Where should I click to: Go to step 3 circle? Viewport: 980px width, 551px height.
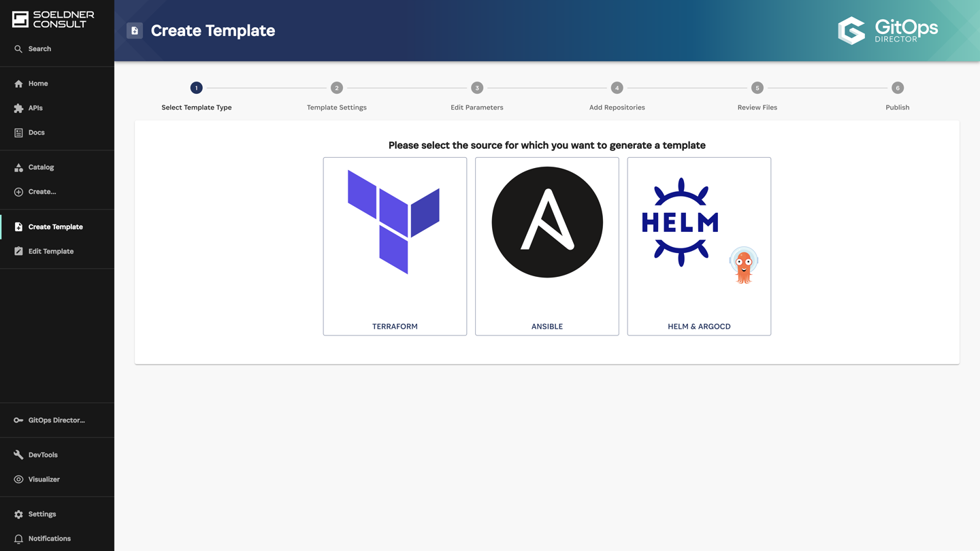[477, 88]
